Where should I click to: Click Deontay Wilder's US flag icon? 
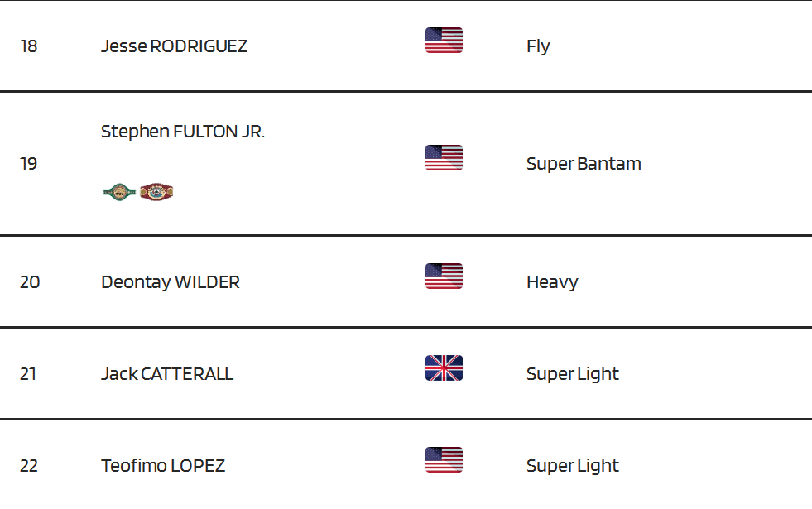coord(444,276)
